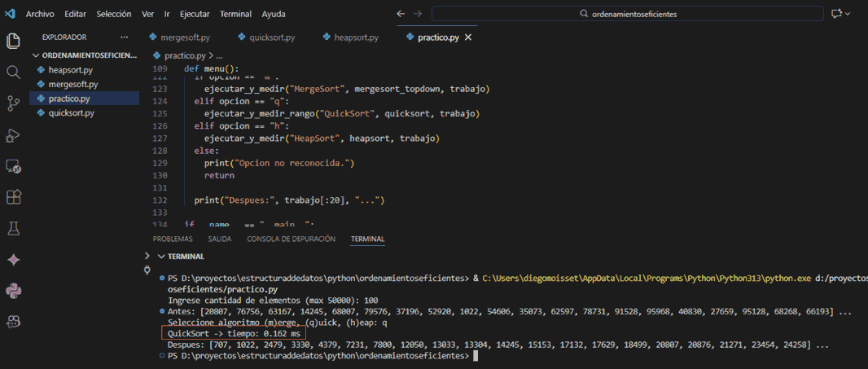
Task: Open the Source Control view
Action: pyautogui.click(x=13, y=103)
